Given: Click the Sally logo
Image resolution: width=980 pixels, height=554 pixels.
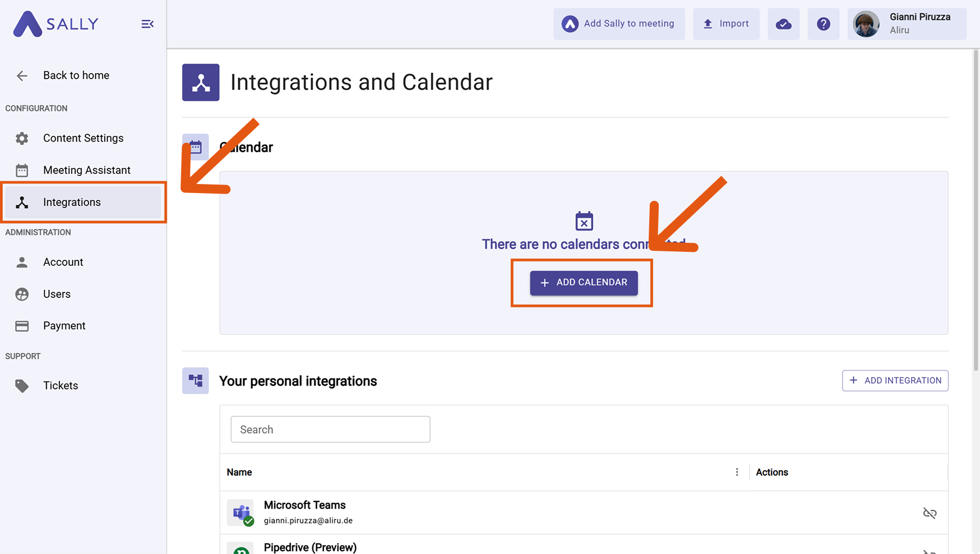Looking at the screenshot, I should [56, 24].
